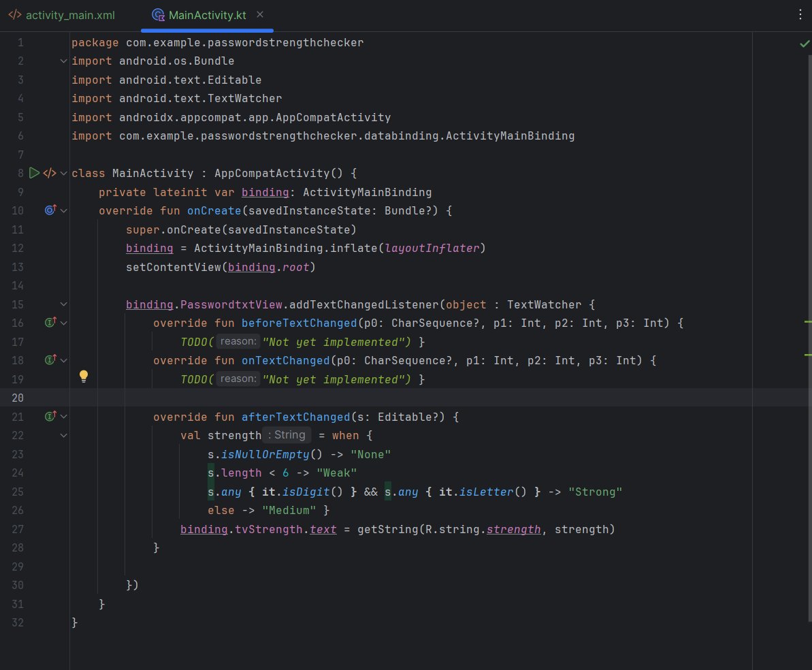Screen dimensions: 812x670
Task: Click 'ActivityMainBinding' in the import line
Action: coord(510,135)
